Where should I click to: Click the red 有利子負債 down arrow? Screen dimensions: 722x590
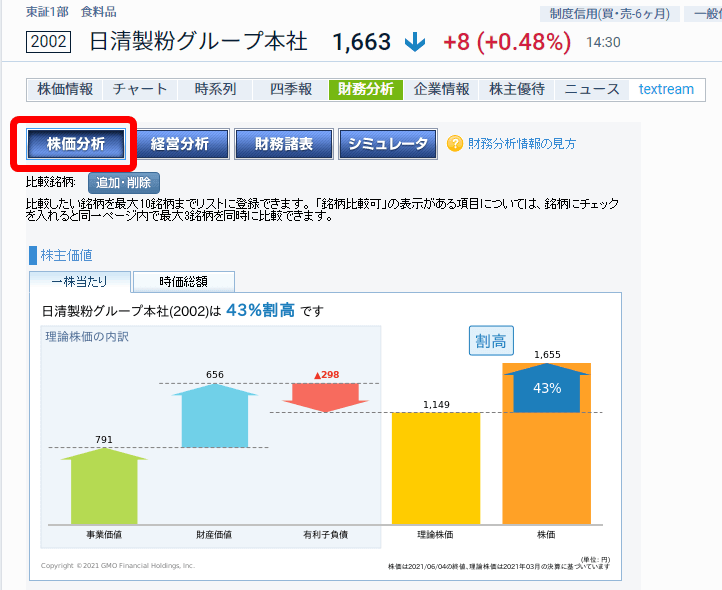326,397
